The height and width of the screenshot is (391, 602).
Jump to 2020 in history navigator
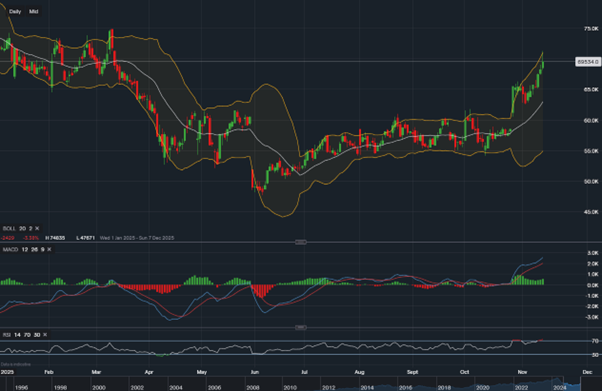pyautogui.click(x=483, y=388)
